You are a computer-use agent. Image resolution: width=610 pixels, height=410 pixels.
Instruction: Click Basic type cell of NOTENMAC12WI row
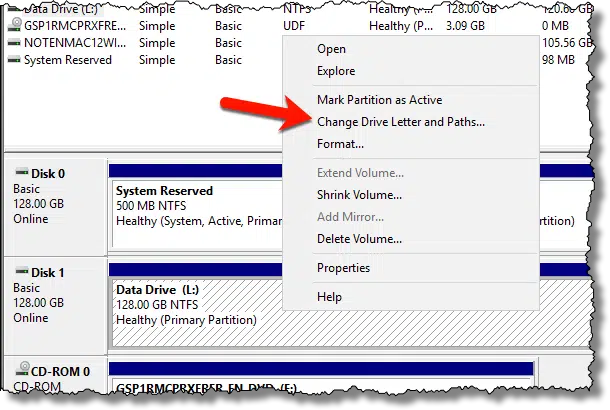coord(228,43)
